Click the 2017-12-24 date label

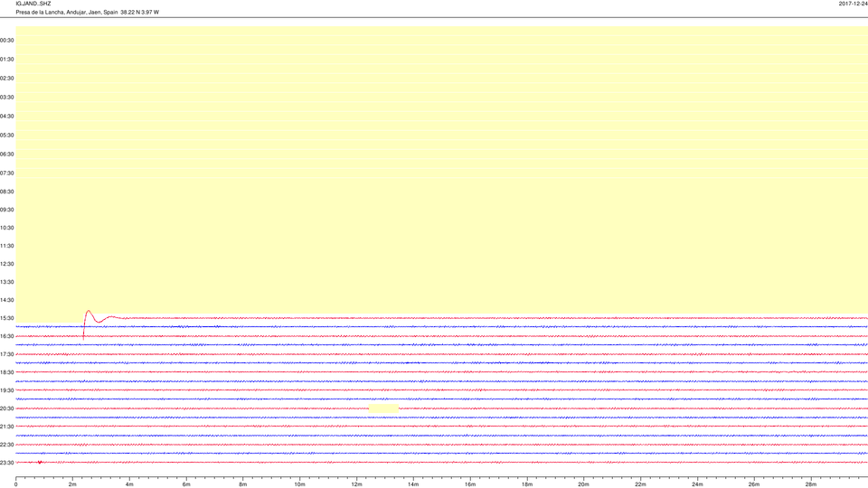pos(853,4)
